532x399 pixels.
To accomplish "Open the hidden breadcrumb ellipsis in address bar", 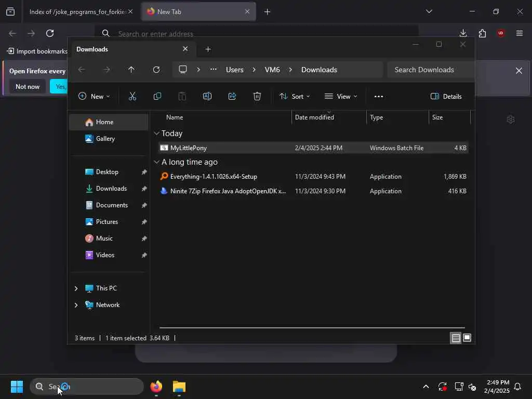I will pyautogui.click(x=214, y=69).
